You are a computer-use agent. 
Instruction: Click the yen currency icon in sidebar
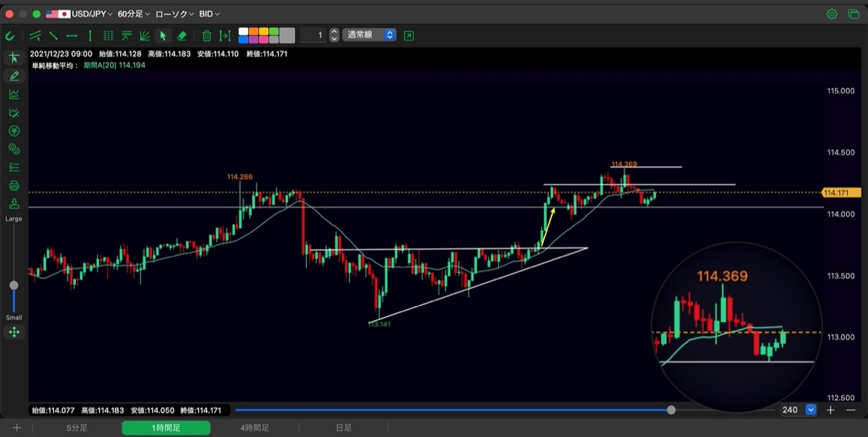pos(14,130)
